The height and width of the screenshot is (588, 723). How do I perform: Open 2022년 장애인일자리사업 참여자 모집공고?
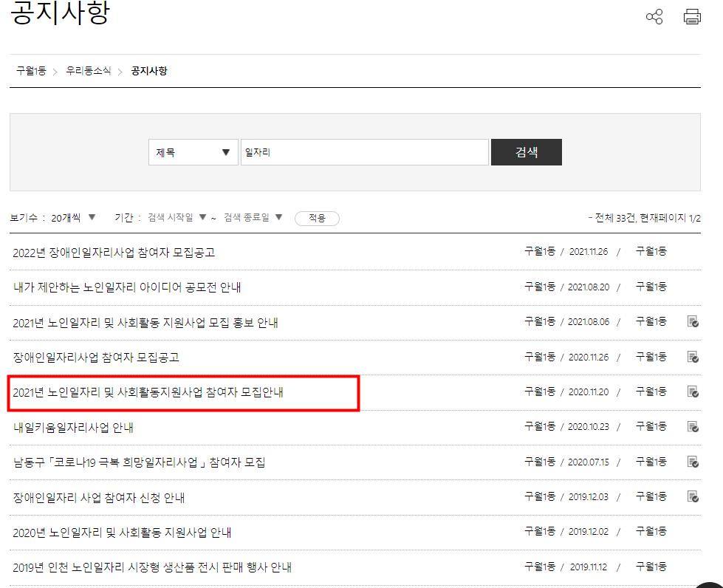coord(114,253)
